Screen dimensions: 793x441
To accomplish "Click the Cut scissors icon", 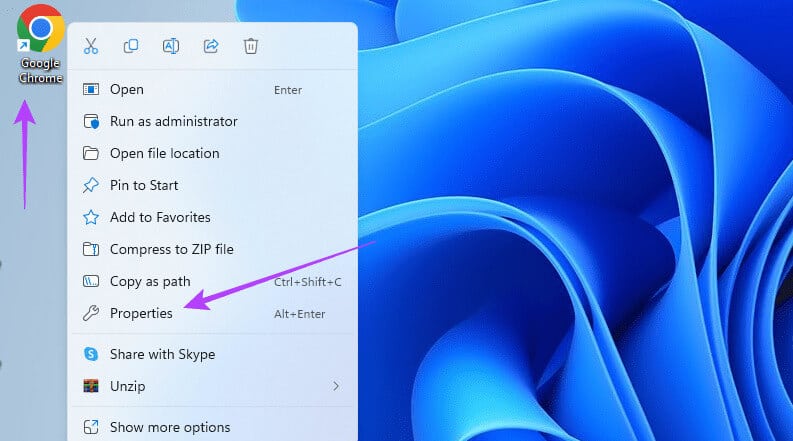I will tap(91, 46).
